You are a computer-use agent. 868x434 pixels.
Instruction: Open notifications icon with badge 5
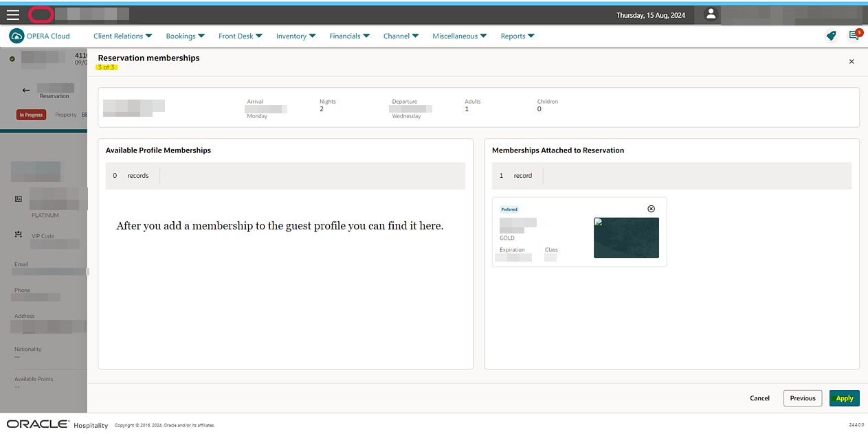(854, 35)
